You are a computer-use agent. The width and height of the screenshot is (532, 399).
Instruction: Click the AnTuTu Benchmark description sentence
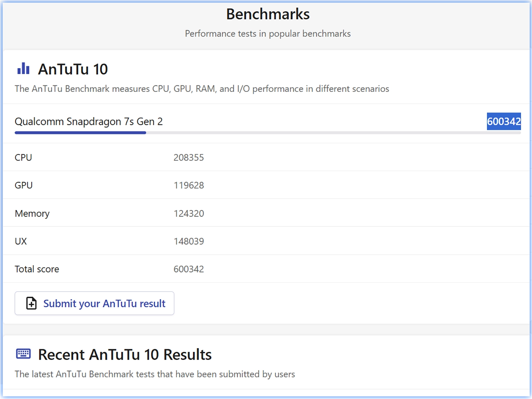[x=202, y=89]
